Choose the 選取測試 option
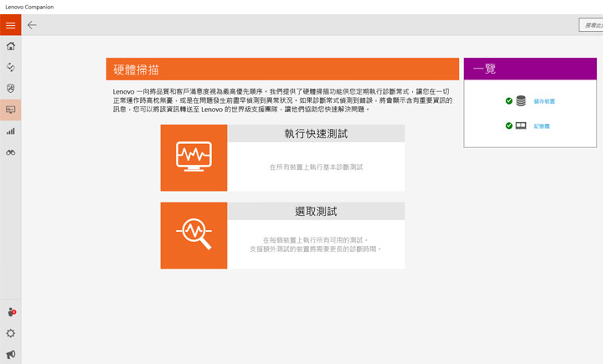The image size is (603, 364). tap(316, 212)
